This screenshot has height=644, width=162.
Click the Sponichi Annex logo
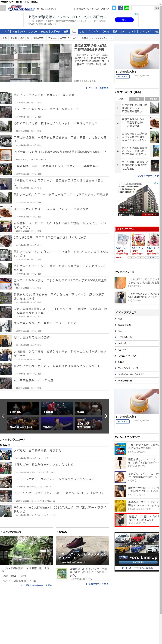click(21, 8)
